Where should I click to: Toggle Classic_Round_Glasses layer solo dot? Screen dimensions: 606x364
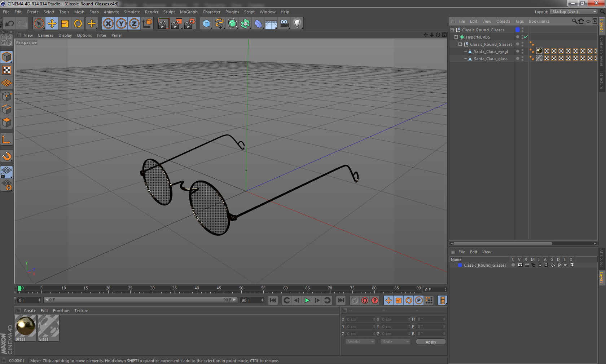point(513,265)
